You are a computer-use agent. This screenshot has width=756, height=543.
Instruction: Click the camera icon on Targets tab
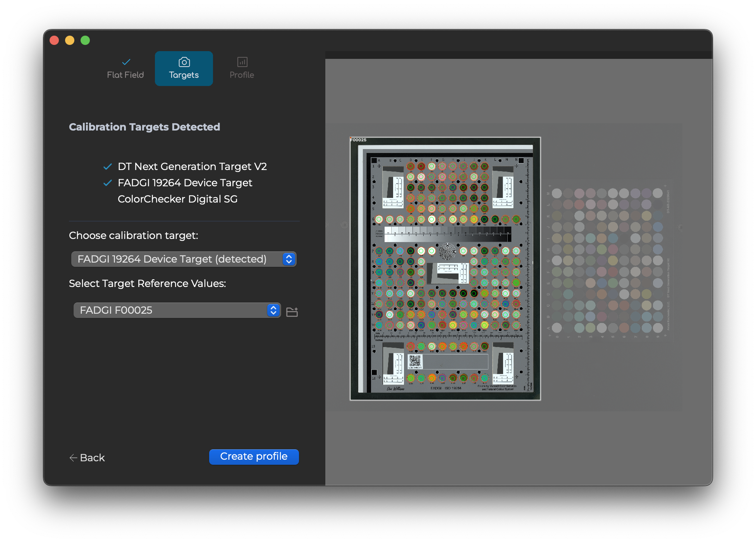coord(184,62)
